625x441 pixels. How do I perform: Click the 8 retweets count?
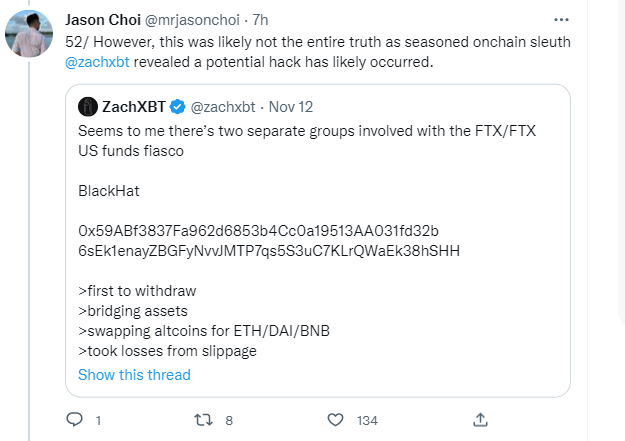(x=229, y=421)
